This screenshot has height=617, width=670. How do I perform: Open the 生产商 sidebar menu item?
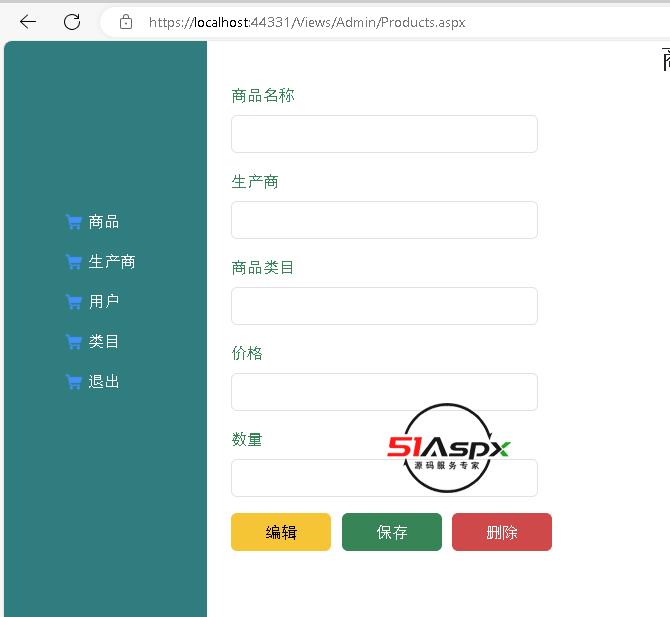point(112,262)
